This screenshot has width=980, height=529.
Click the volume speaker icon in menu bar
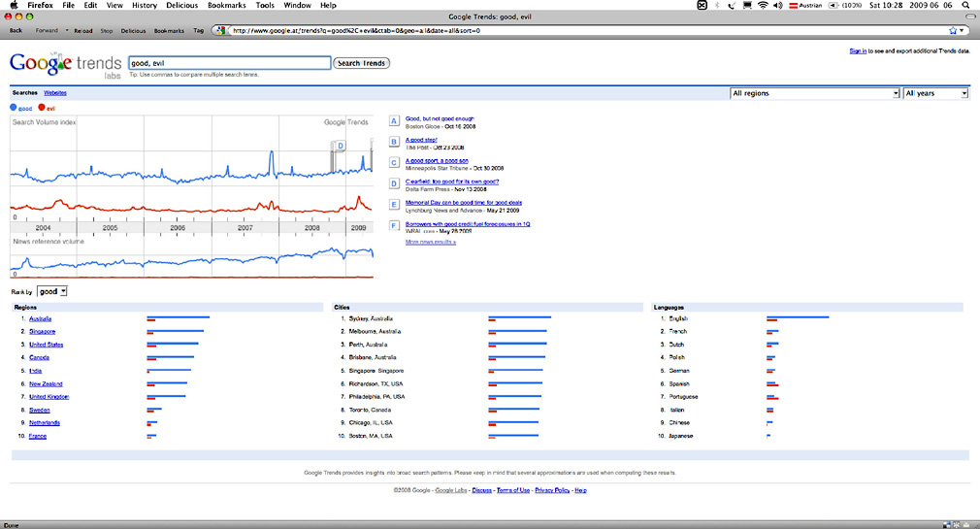pos(780,5)
